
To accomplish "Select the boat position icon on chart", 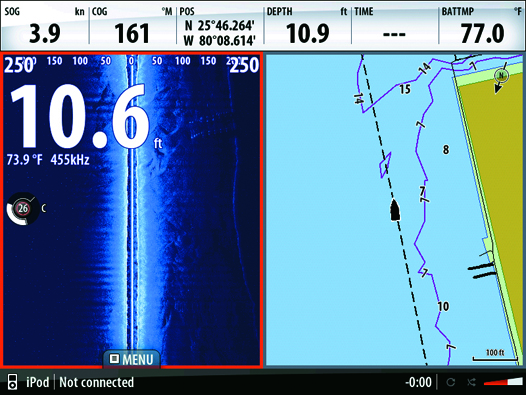I will (395, 210).
